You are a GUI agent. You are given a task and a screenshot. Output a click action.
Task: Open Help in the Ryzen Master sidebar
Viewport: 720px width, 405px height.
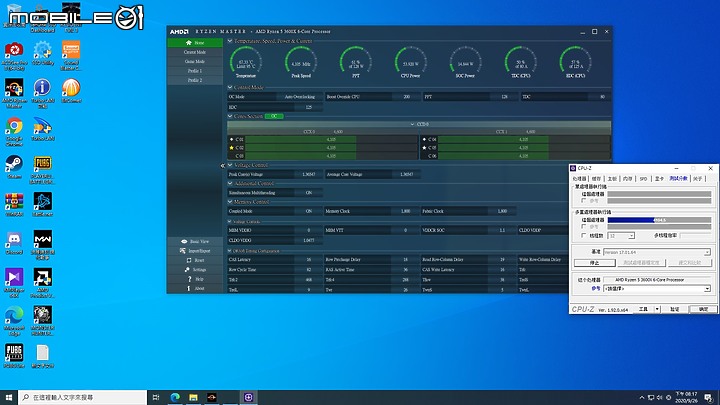point(195,279)
